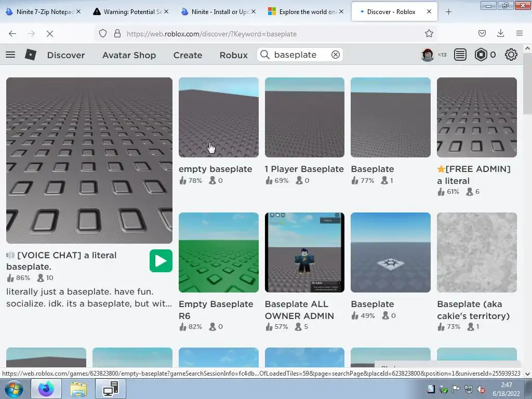Image resolution: width=532 pixels, height=399 pixels.
Task: Open the Baseplate 77% game thumbnail
Action: click(391, 117)
